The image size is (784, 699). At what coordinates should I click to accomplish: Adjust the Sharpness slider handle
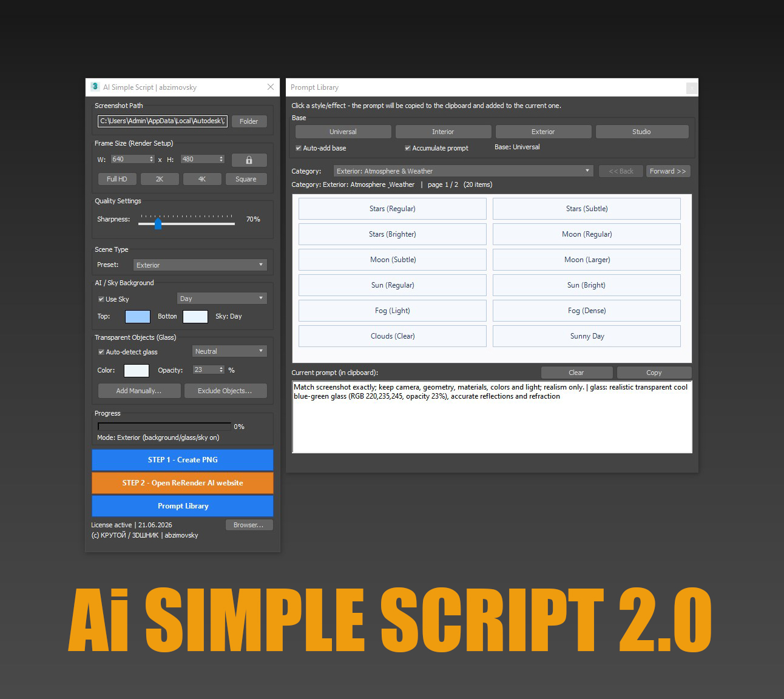tap(158, 224)
